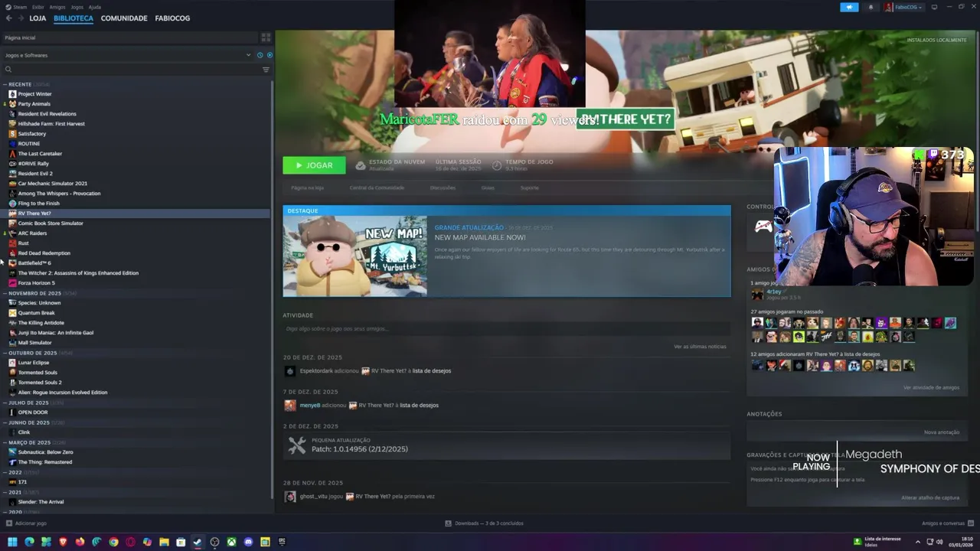Select Subnautica: Below Zero in the list
Screen dimensions: 980x551
pos(45,452)
